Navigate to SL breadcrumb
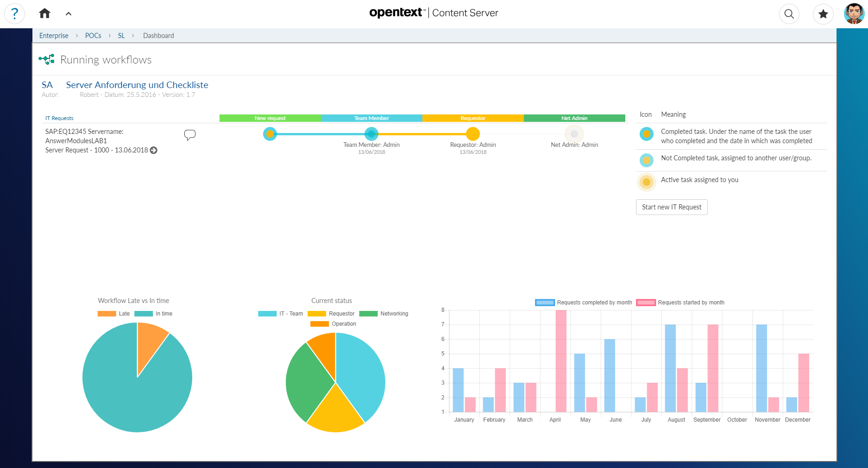 pos(121,36)
